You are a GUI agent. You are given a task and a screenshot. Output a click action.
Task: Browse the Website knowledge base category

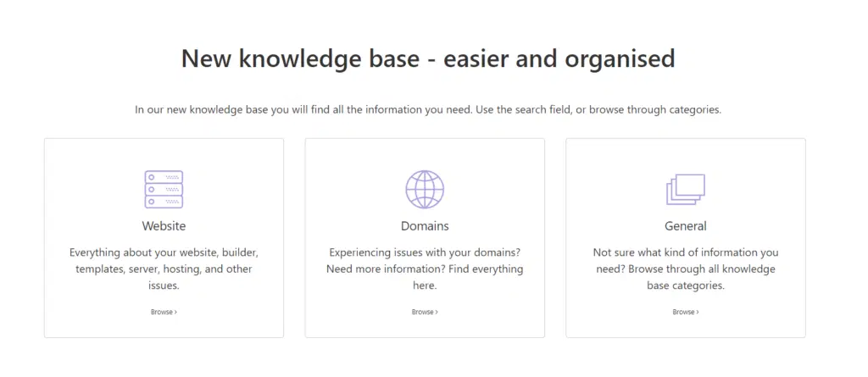164,313
